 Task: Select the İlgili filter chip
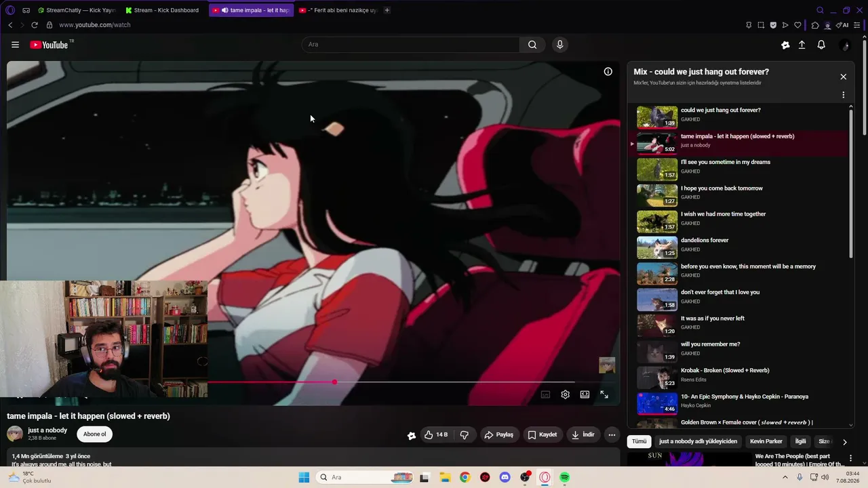(801, 441)
